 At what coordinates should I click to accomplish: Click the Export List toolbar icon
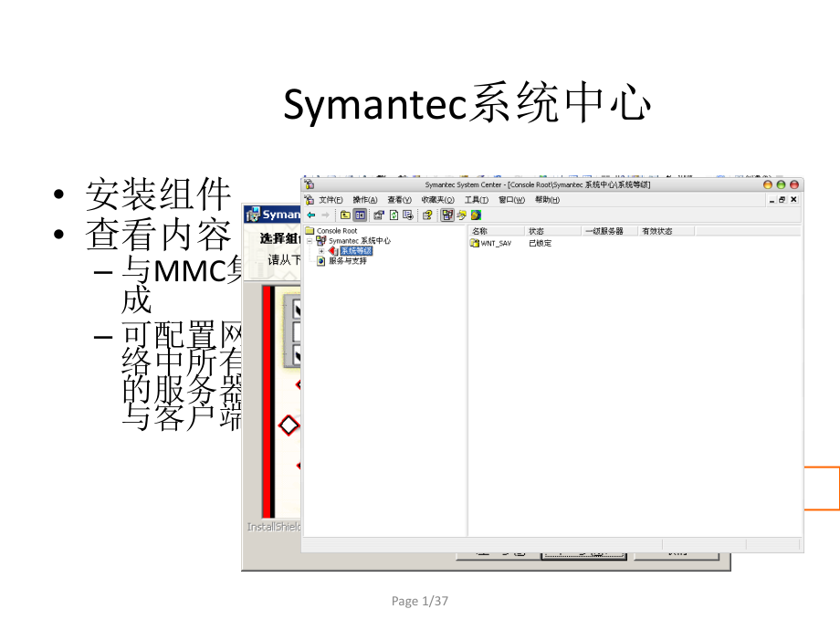[x=408, y=215]
